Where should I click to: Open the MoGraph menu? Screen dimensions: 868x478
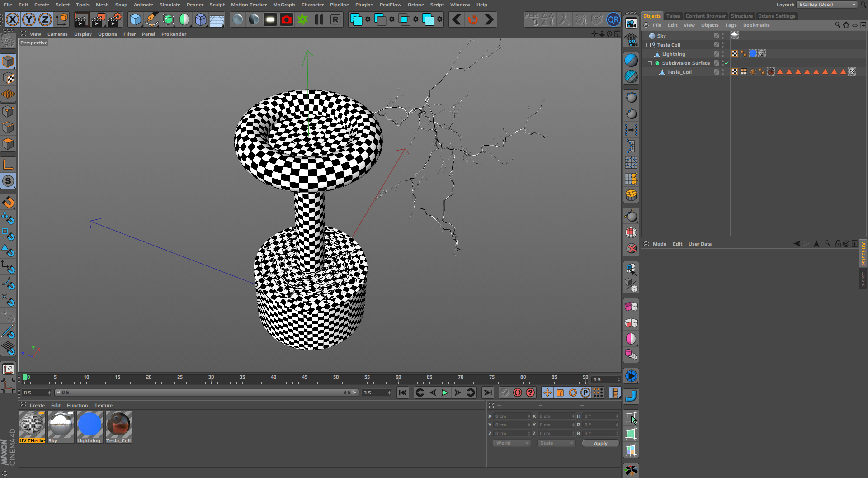[283, 5]
